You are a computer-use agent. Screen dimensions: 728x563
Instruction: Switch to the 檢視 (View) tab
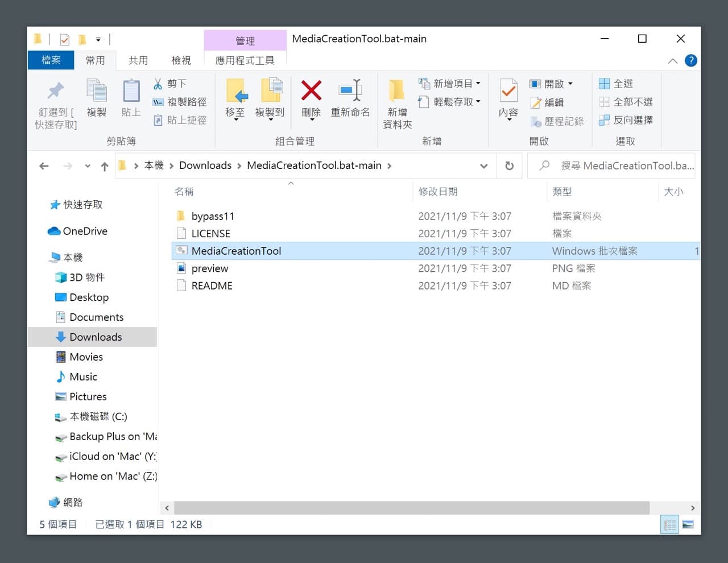pyautogui.click(x=181, y=60)
